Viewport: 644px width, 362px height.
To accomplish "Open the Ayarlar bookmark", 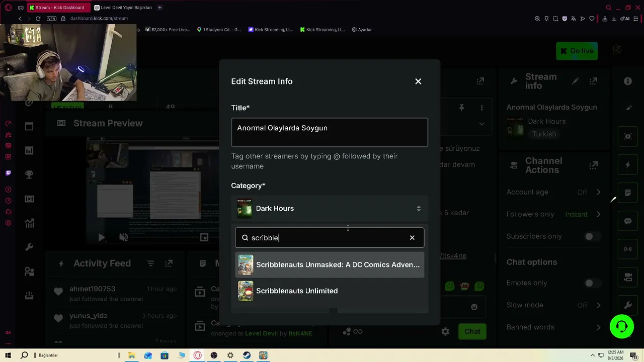I will 362,30.
